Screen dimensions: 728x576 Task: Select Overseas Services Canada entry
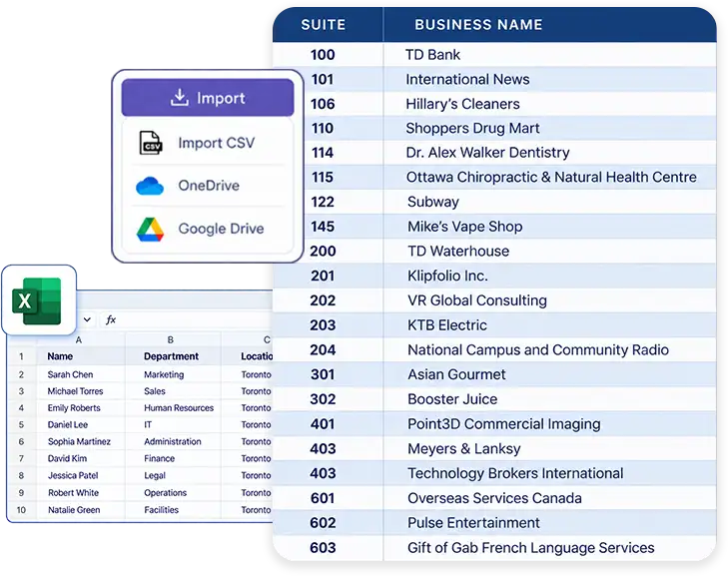(494, 498)
